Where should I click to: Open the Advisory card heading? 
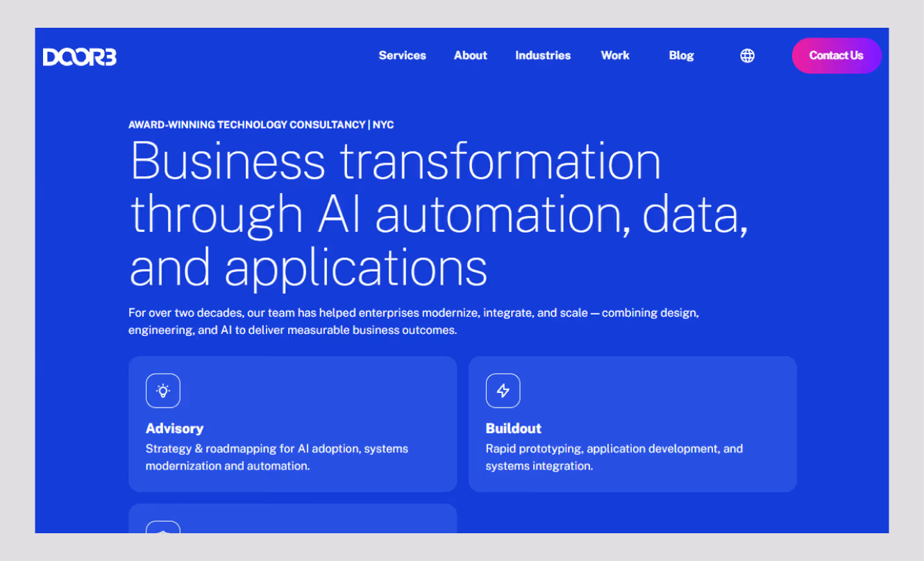(x=174, y=428)
